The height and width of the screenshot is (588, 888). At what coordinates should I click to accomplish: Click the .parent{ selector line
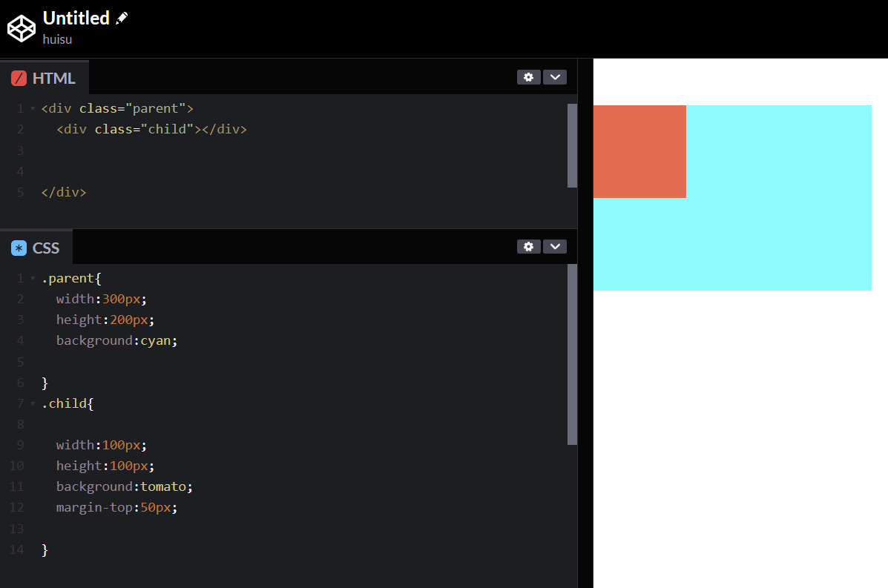71,279
